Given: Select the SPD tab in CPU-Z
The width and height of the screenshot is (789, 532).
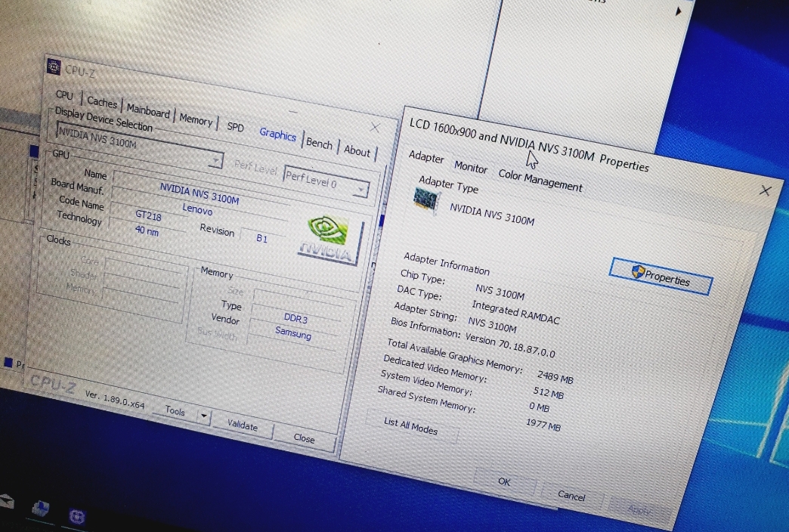Looking at the screenshot, I should (235, 127).
